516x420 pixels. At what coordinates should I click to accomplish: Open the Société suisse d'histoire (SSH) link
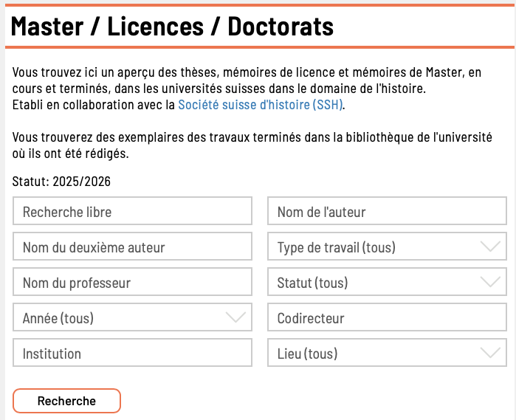(x=261, y=105)
